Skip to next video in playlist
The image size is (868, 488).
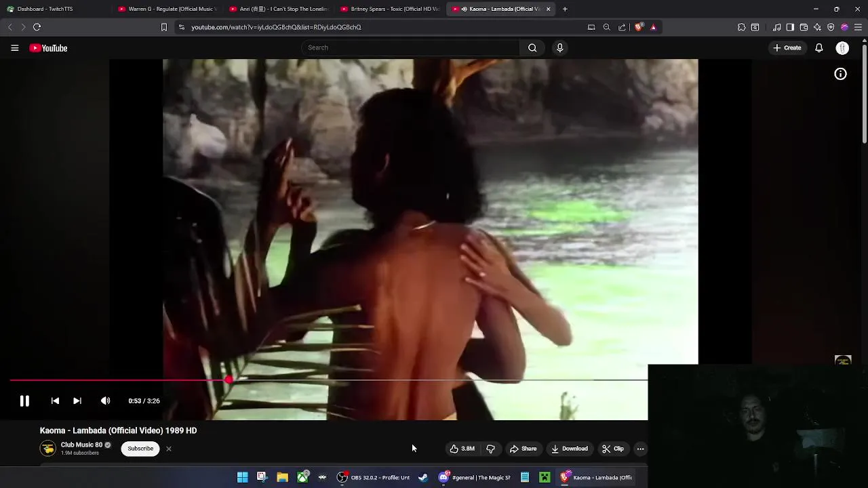pyautogui.click(x=77, y=401)
